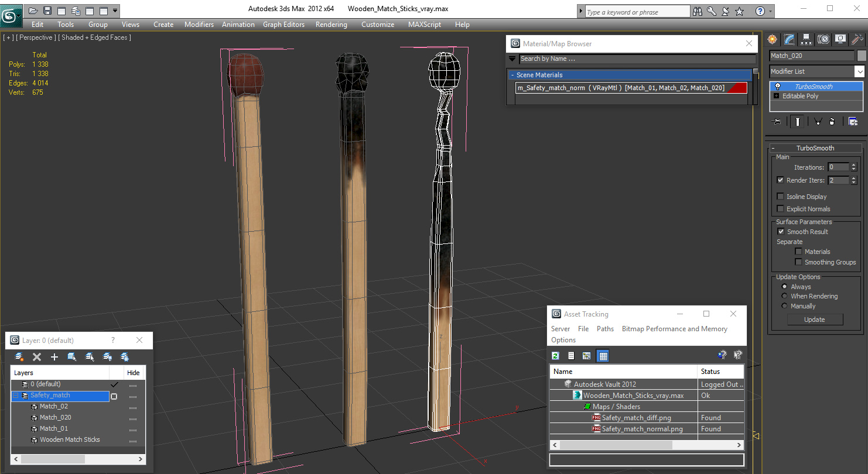Remove modifier with the trash can icon

832,122
